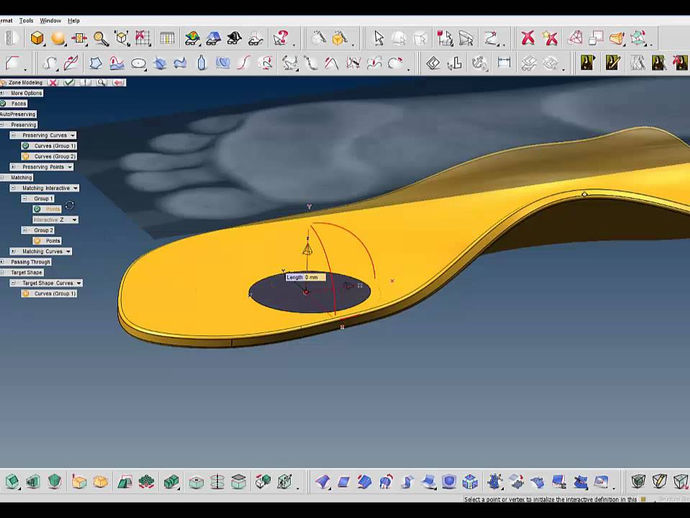
Task: Open the Matching Curves dropdown arrow
Action: [x=68, y=251]
